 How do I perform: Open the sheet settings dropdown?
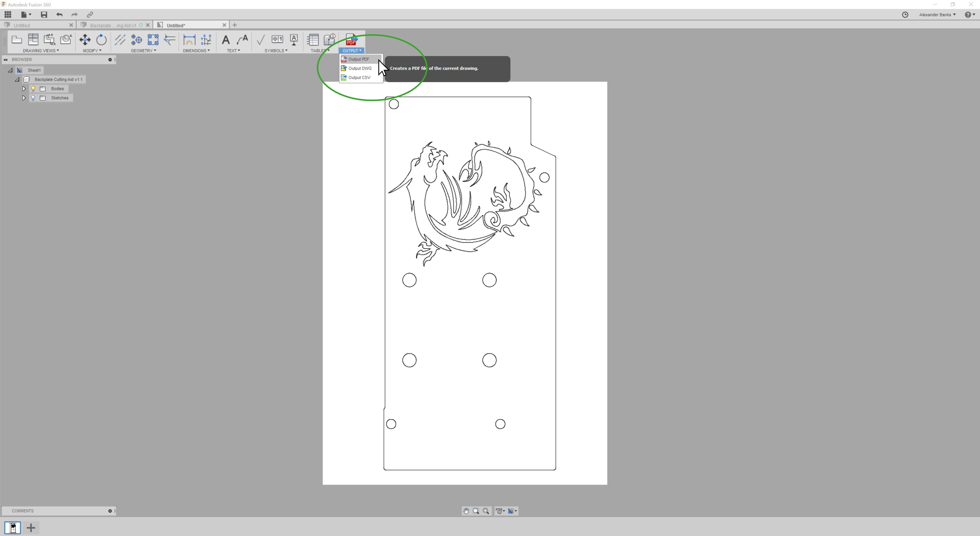pos(512,511)
